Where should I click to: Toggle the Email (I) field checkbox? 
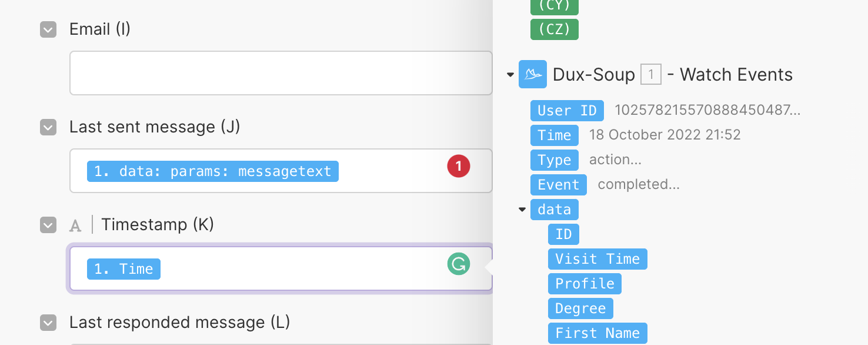point(48,29)
